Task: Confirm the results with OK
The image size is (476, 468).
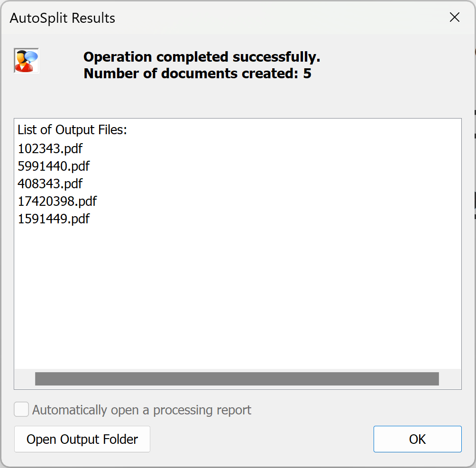Action: [417, 439]
